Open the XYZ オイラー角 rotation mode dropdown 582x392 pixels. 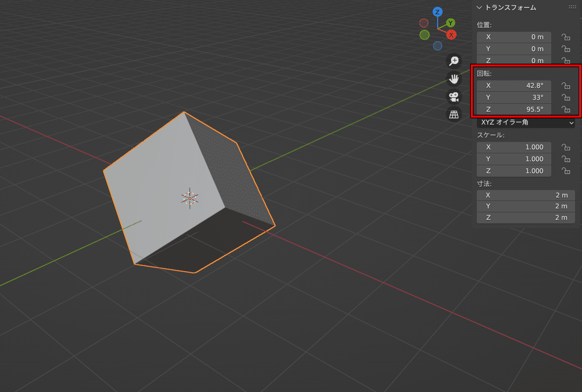[x=525, y=123]
